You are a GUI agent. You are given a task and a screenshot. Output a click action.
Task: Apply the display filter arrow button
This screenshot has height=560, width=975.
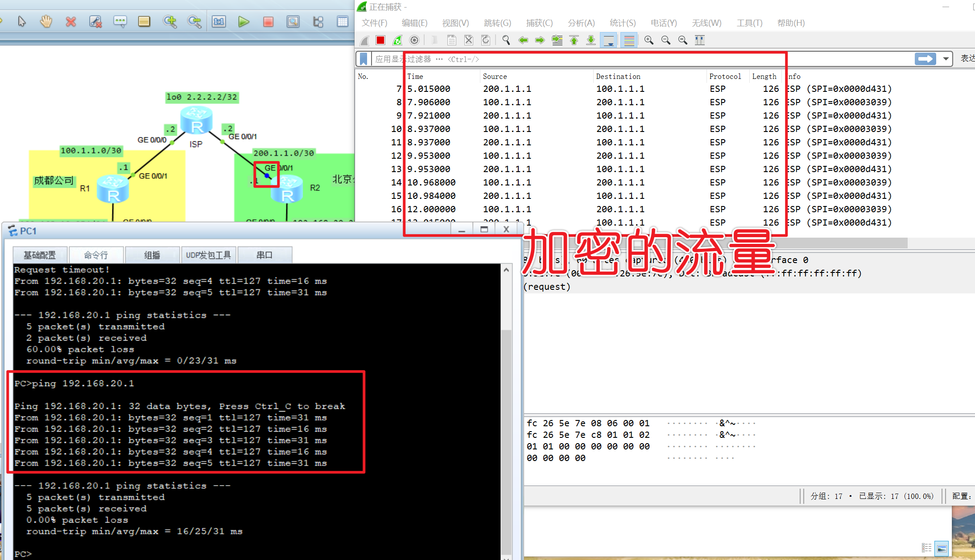tap(925, 59)
